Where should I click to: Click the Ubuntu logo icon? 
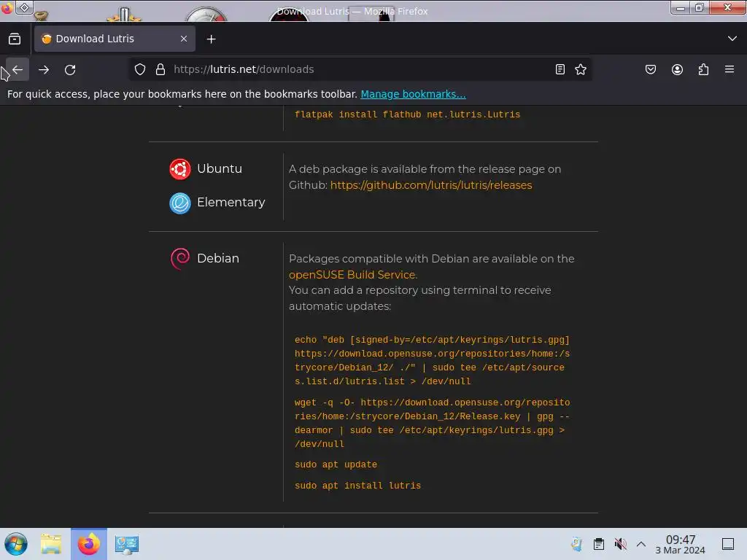[x=180, y=169]
